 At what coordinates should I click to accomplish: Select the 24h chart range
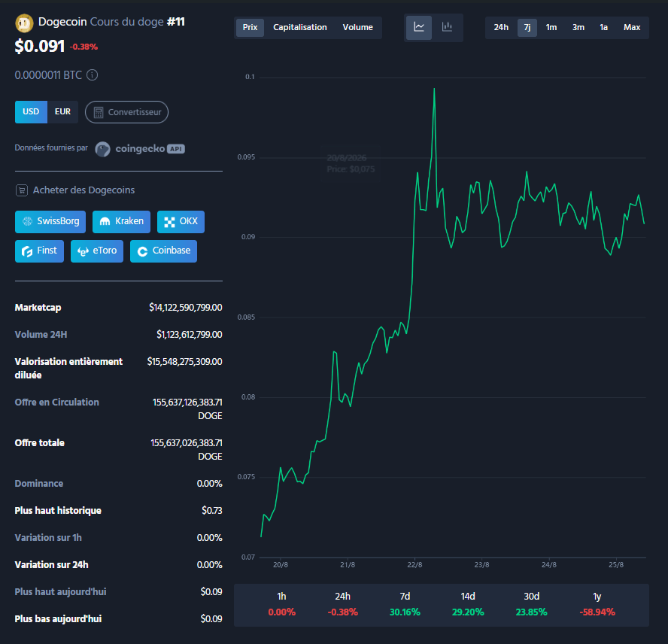click(x=501, y=27)
